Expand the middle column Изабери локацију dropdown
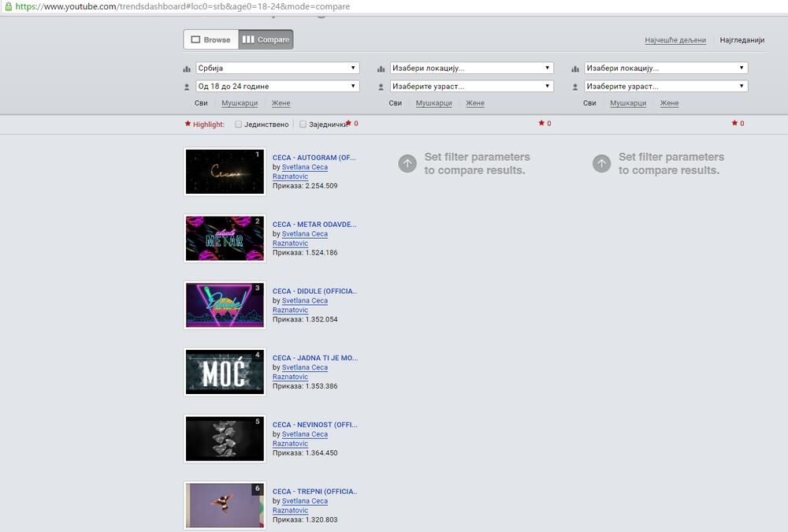788x532 pixels. [x=470, y=69]
